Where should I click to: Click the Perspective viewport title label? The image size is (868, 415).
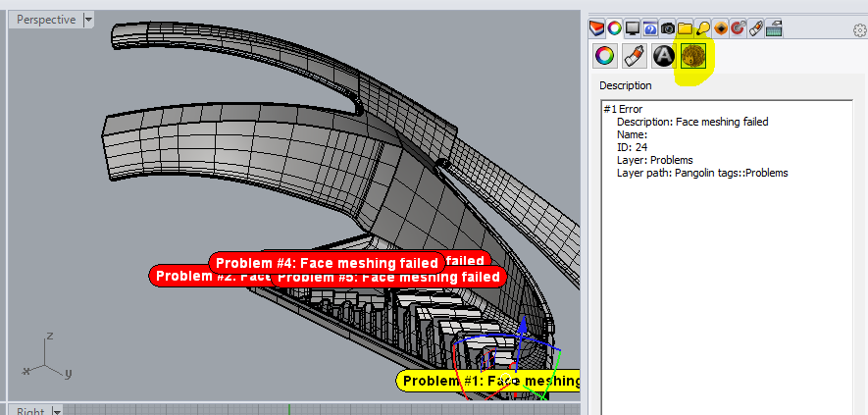[46, 20]
